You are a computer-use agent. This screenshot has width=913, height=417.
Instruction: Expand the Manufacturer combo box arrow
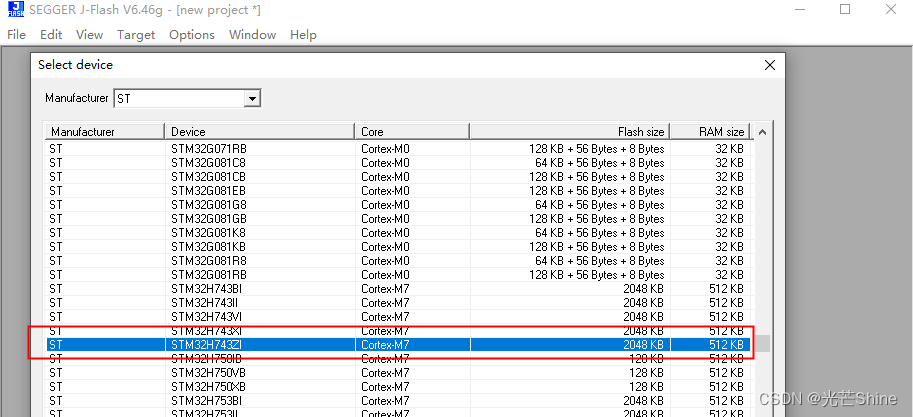tap(252, 98)
